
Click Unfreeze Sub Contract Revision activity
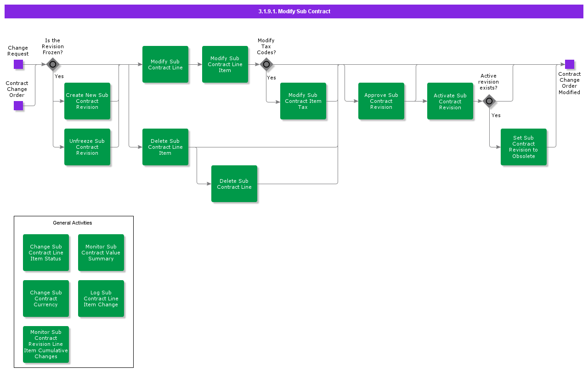(87, 147)
